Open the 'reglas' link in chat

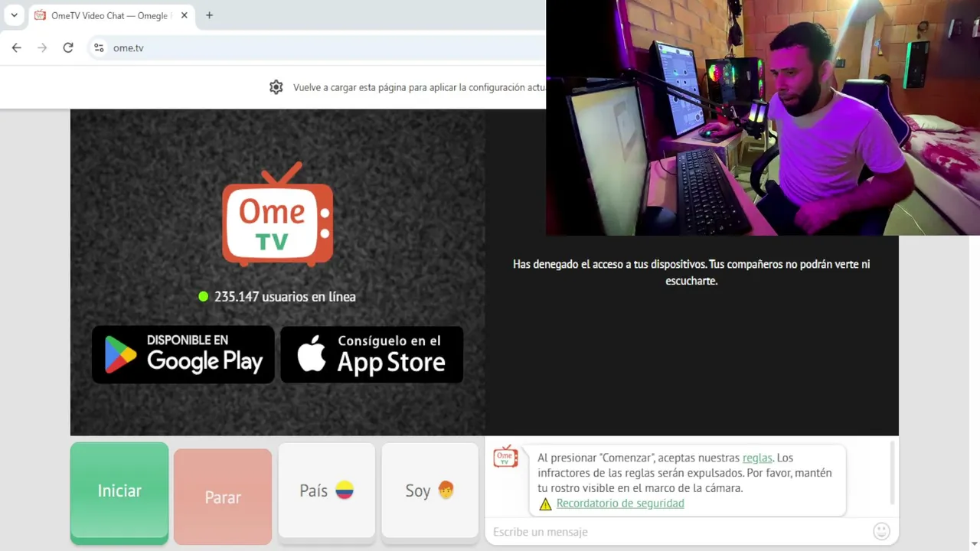pos(757,458)
